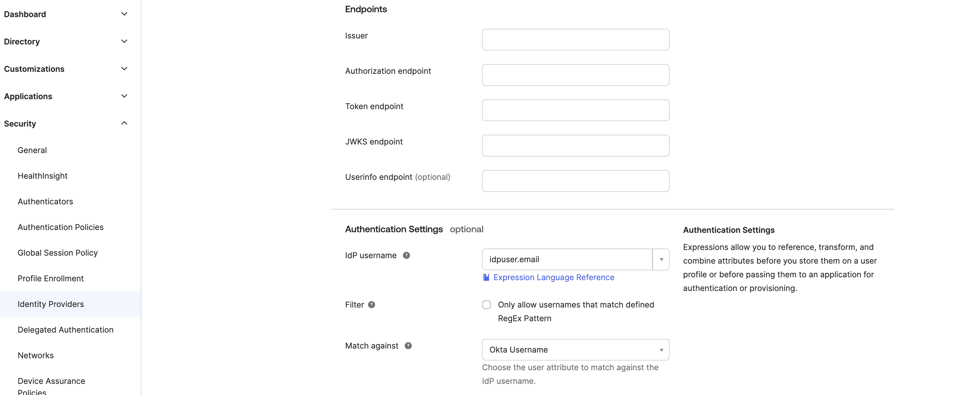Click the Userinfo endpoint field
The height and width of the screenshot is (395, 980).
575,181
